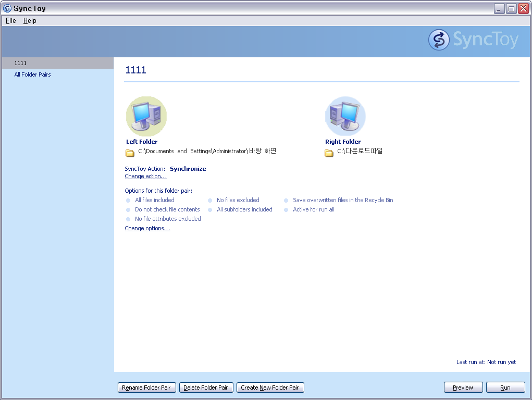Click the Last run at status text
This screenshot has width=532, height=400.
tap(486, 362)
